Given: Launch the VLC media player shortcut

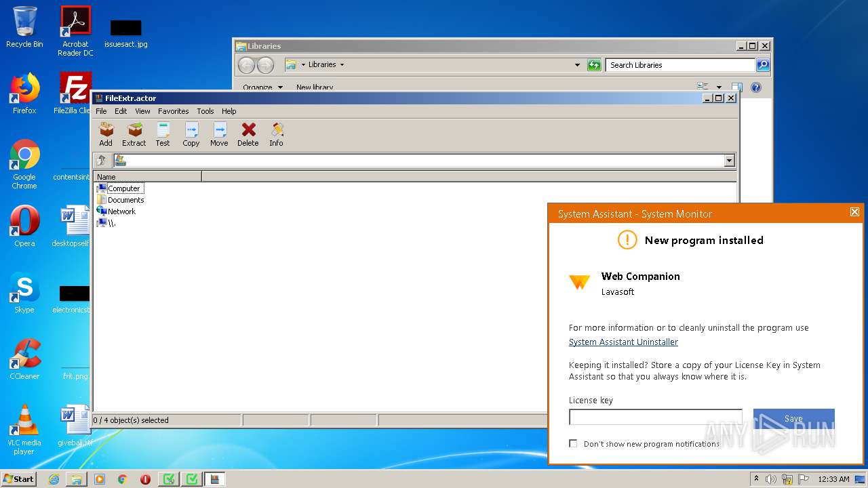Looking at the screenshot, I should [24, 430].
